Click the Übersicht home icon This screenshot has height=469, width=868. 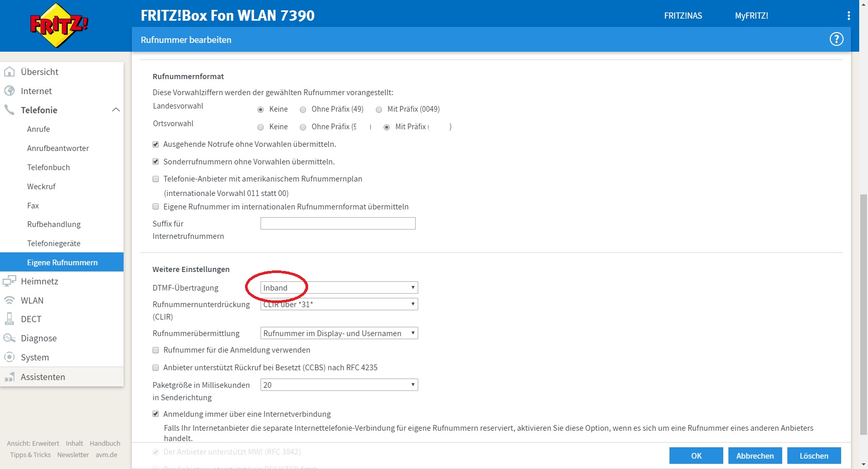[9, 72]
